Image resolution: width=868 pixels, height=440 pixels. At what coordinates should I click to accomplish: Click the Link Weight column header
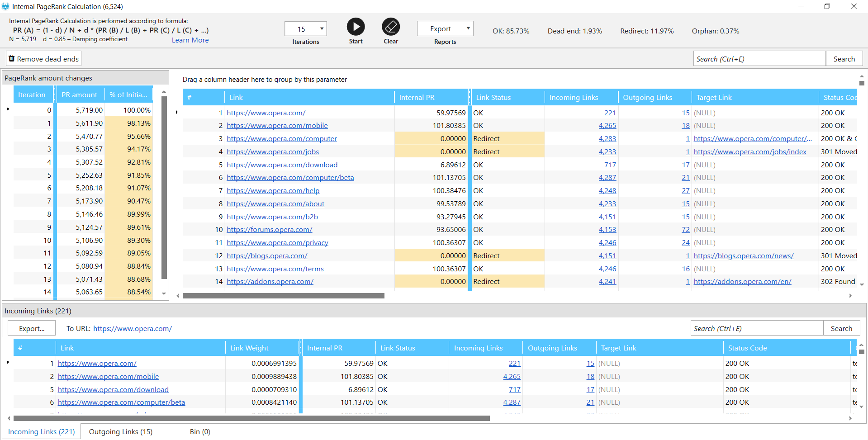click(x=262, y=348)
